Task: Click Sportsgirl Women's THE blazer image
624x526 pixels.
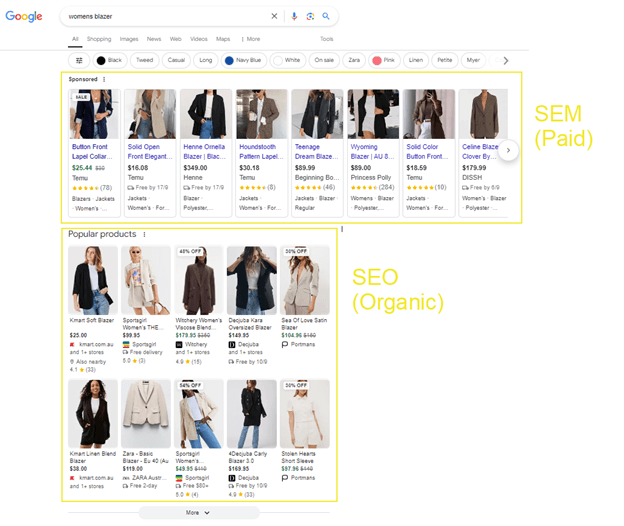Action: (x=146, y=281)
